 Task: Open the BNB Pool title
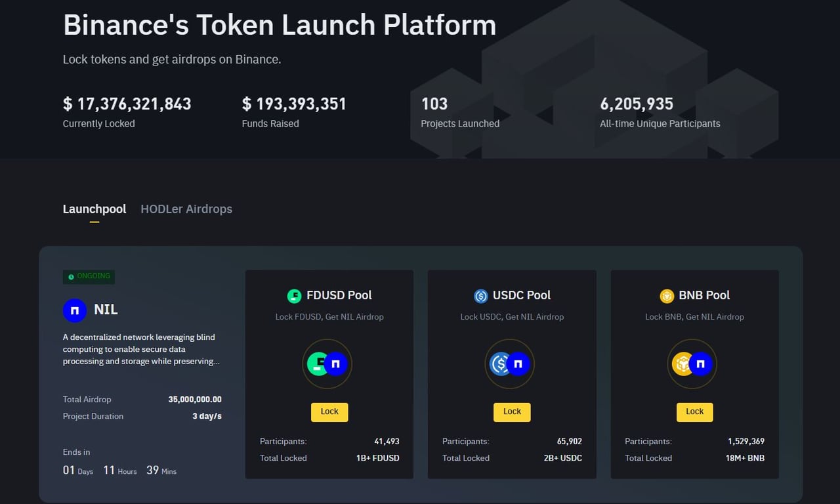704,295
